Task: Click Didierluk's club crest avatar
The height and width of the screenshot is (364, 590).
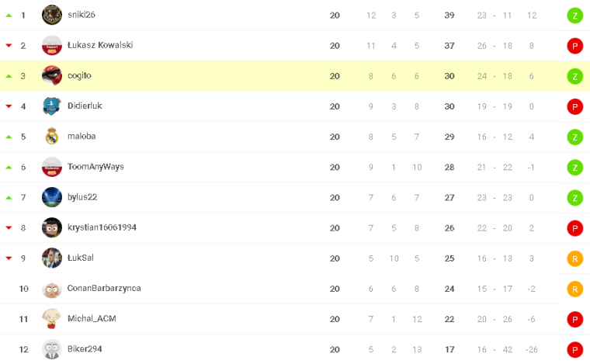Action: [x=52, y=106]
